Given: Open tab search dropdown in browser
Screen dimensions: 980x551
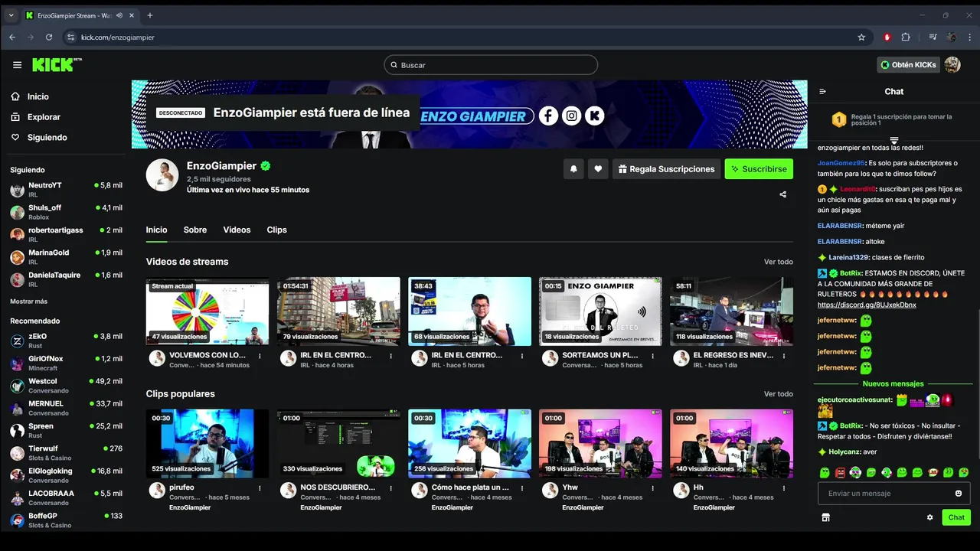Looking at the screenshot, I should (x=11, y=15).
